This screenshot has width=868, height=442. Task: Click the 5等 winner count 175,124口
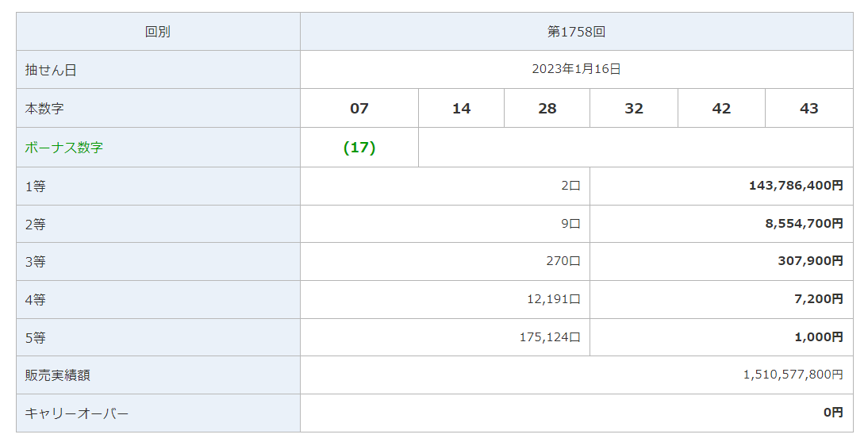550,337
